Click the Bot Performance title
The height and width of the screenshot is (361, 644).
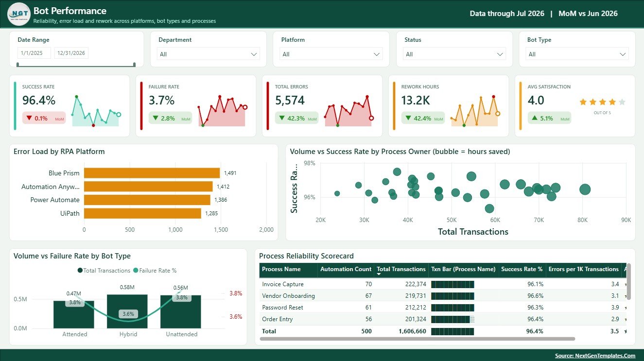[x=70, y=11]
